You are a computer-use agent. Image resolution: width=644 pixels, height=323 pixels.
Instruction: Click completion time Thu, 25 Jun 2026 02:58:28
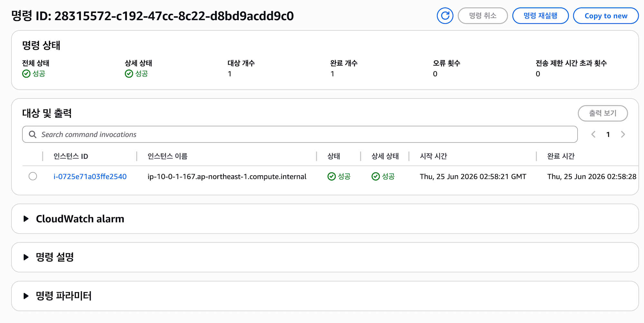tap(592, 176)
